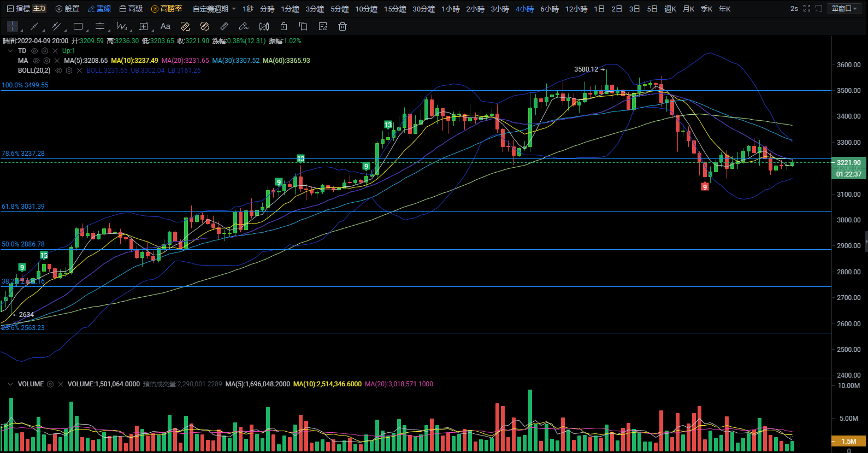
Task: Click the 2s refresh interval
Action: coord(794,9)
